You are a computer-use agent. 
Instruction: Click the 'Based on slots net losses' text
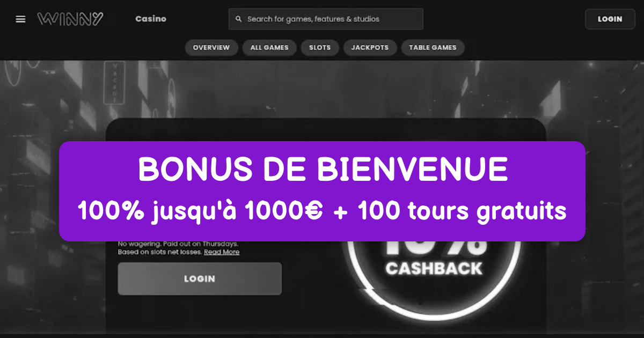point(160,252)
